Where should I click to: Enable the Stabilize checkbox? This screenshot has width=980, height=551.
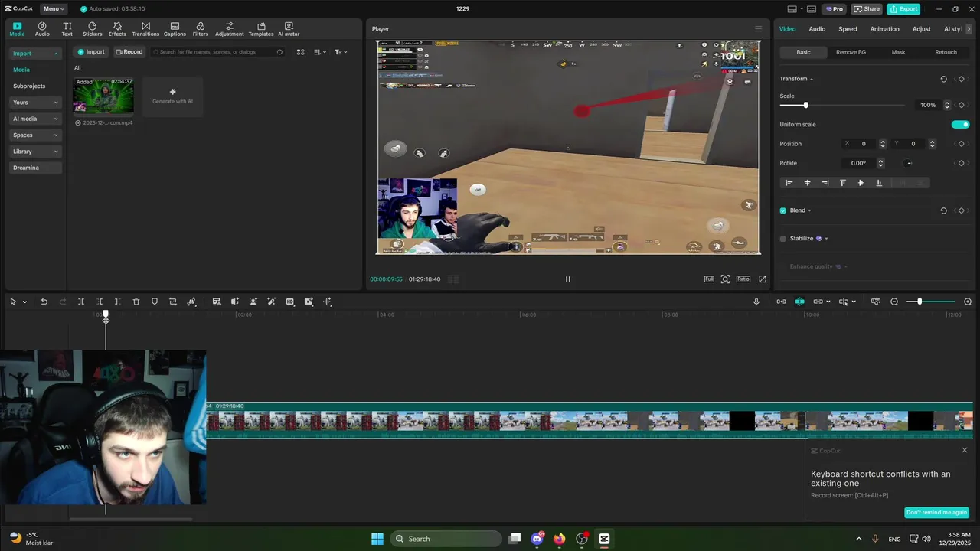click(x=783, y=239)
